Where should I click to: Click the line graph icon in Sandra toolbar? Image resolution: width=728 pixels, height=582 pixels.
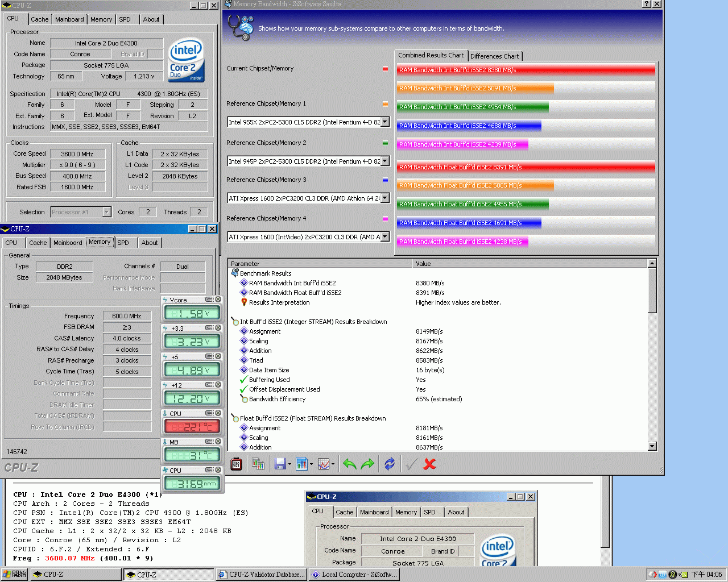click(323, 464)
